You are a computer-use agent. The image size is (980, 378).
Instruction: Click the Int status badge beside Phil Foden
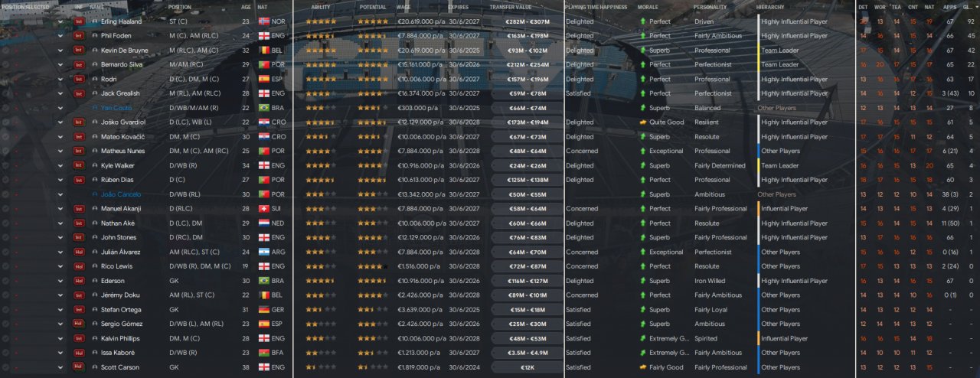point(78,36)
